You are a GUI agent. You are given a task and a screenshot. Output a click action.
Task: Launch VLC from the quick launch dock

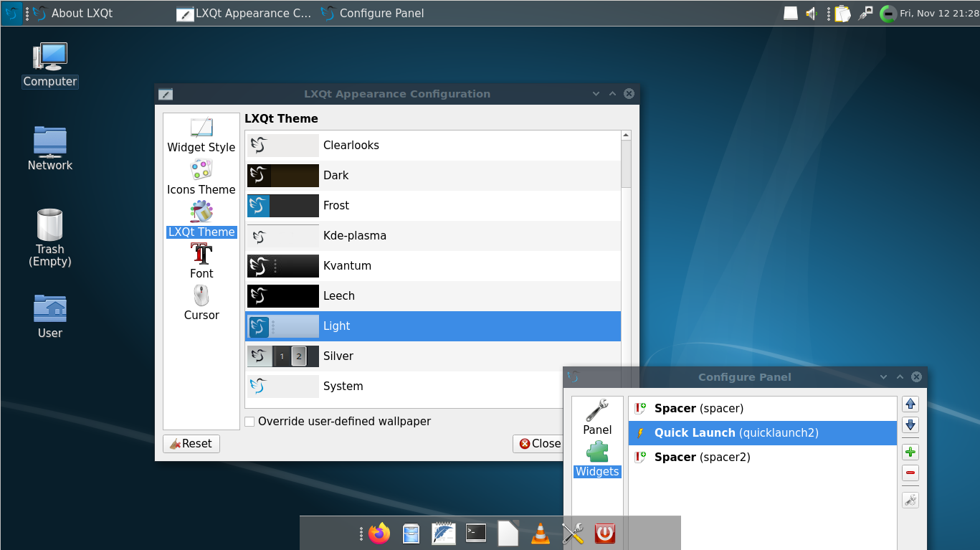tap(540, 534)
